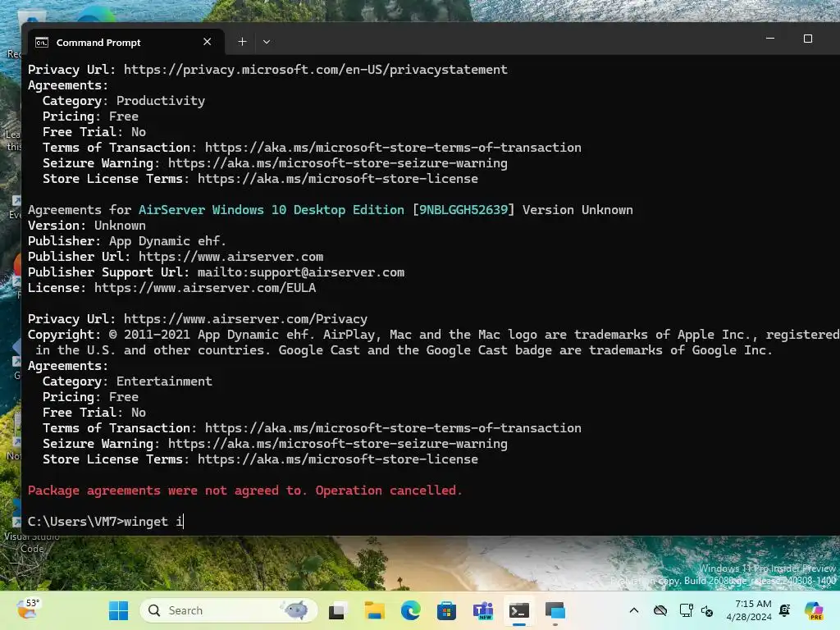840x630 pixels.
Task: Maximize the Command Prompt window
Action: point(808,39)
